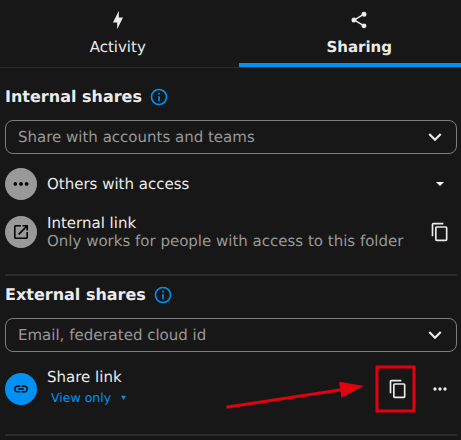Copy the internal link to clipboard
Screen dimensions: 461x440
click(x=439, y=232)
